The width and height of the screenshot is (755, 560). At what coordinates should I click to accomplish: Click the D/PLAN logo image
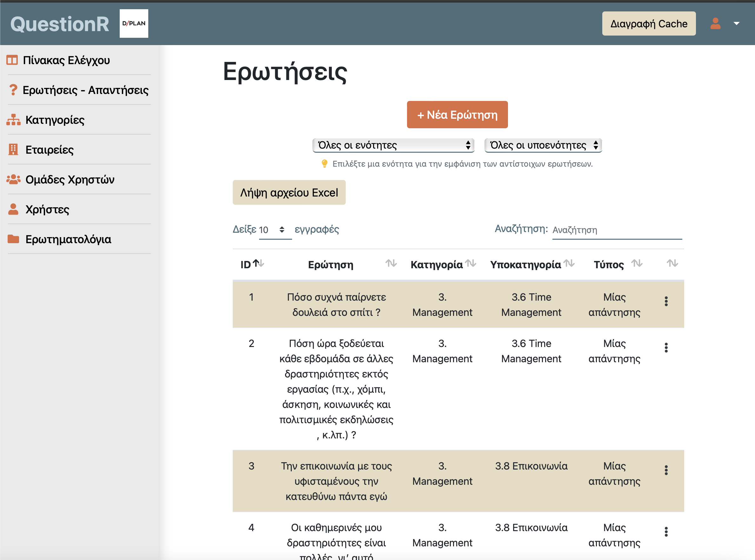click(134, 23)
